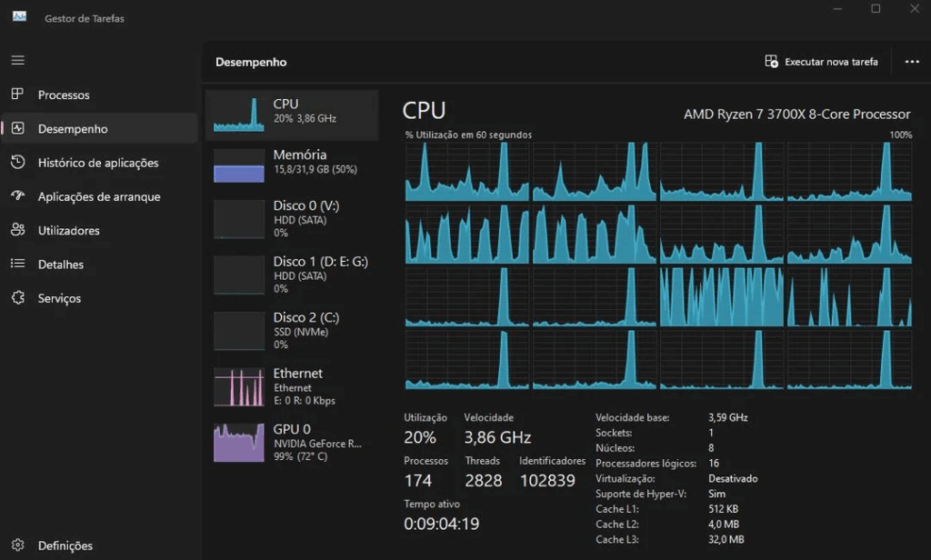Open Histórico de aplicações page
This screenshot has height=560, width=931.
pyautogui.click(x=98, y=162)
